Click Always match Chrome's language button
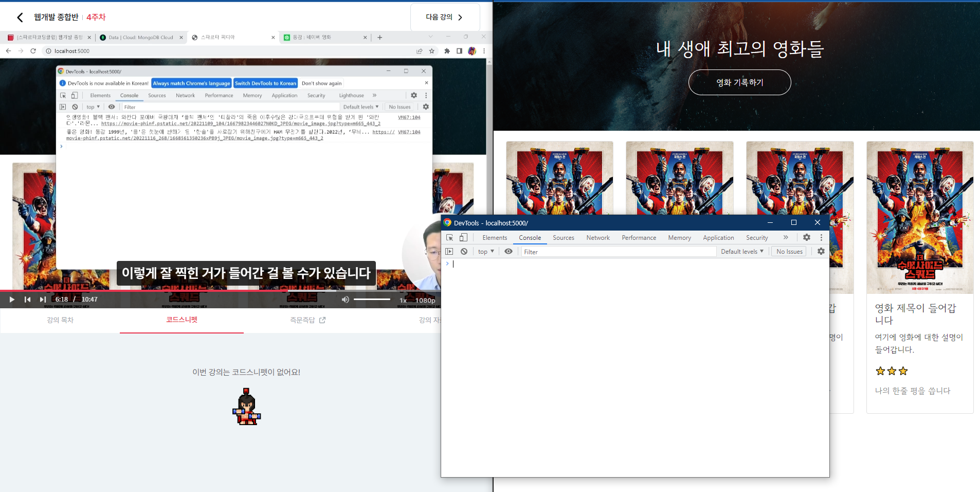Screen dimensions: 980x492 191,83
